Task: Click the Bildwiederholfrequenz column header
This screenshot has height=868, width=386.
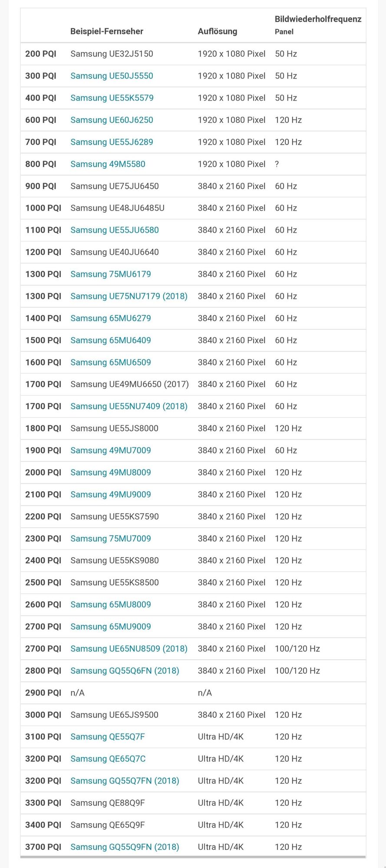Action: tap(318, 19)
